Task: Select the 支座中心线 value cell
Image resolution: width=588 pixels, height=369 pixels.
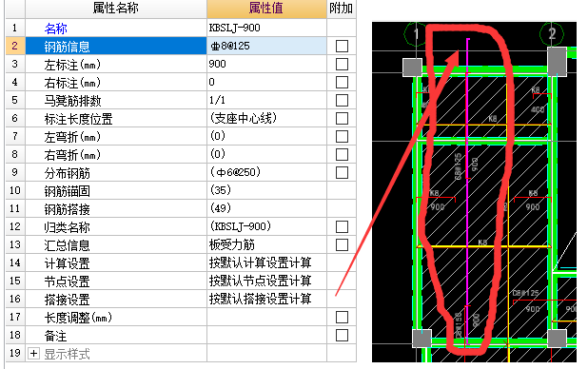Action: [266, 118]
